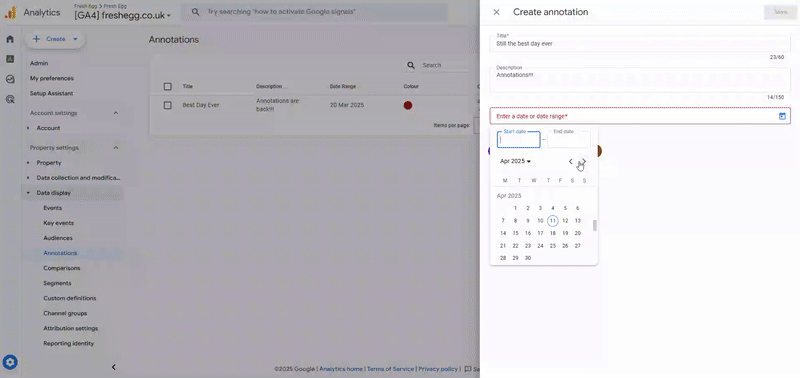The width and height of the screenshot is (800, 378).
Task: Click the Date Range column header
Action: point(343,87)
